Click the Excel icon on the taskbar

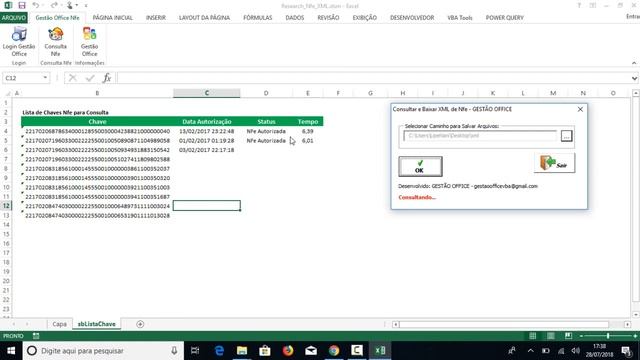pyautogui.click(x=380, y=351)
